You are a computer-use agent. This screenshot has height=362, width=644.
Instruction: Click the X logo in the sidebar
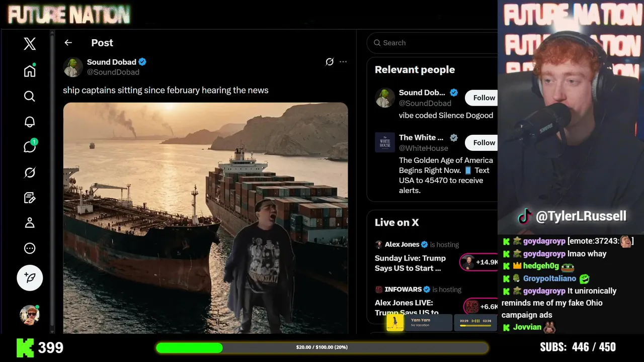click(x=30, y=44)
